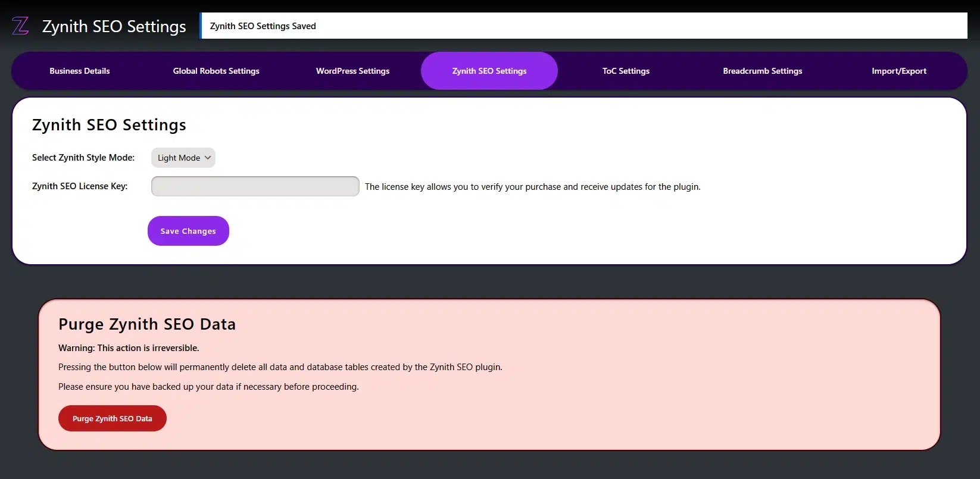Viewport: 980px width, 479px height.
Task: Click the license key description text
Action: click(533, 187)
